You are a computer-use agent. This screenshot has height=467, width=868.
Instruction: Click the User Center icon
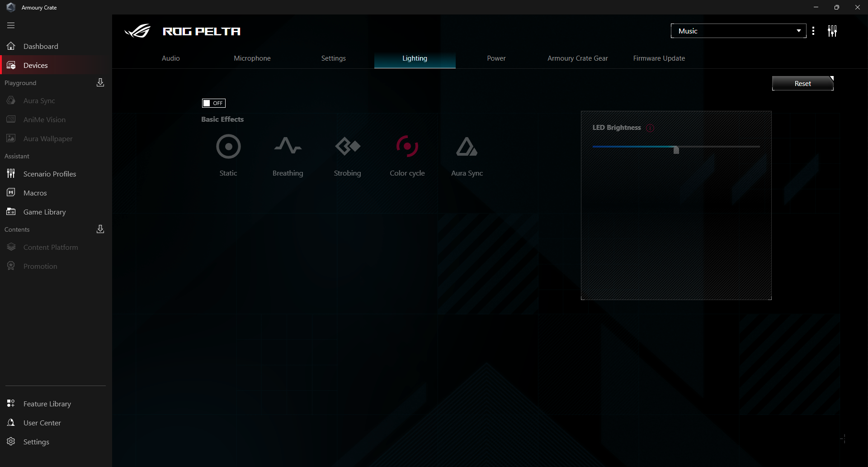coord(11,423)
